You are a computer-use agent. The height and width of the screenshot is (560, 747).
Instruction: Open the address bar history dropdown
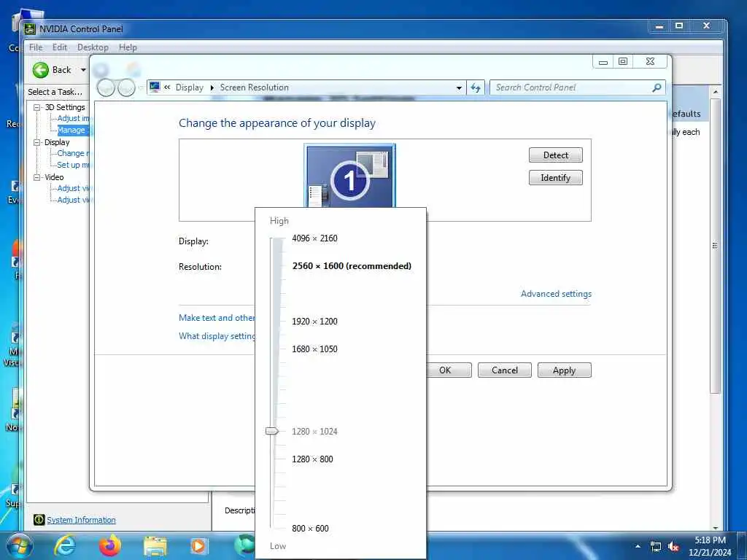tap(459, 88)
